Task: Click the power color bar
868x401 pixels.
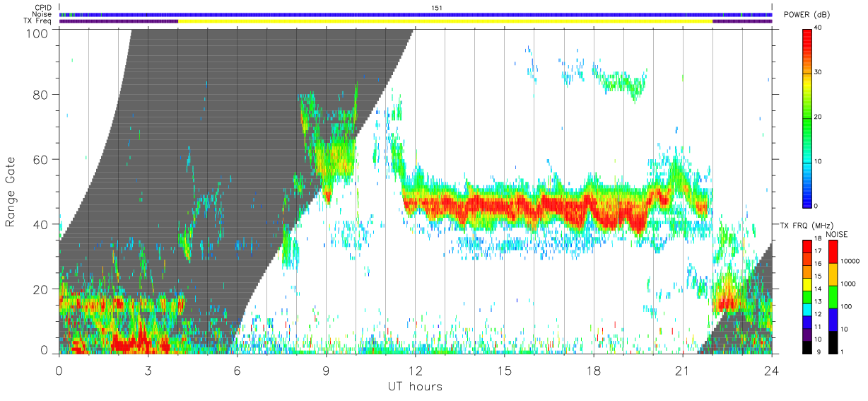Action: tap(807, 117)
